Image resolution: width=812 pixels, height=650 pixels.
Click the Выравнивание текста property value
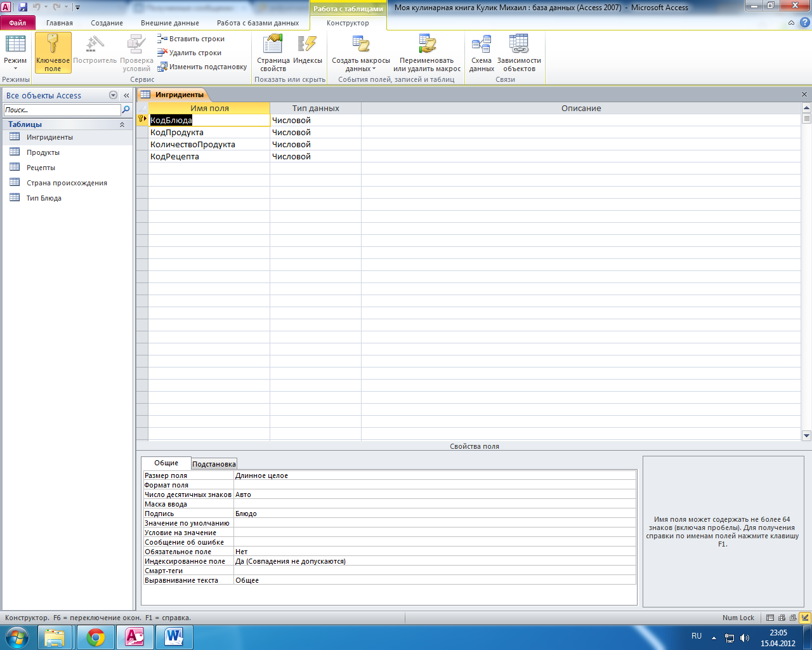tap(435, 580)
